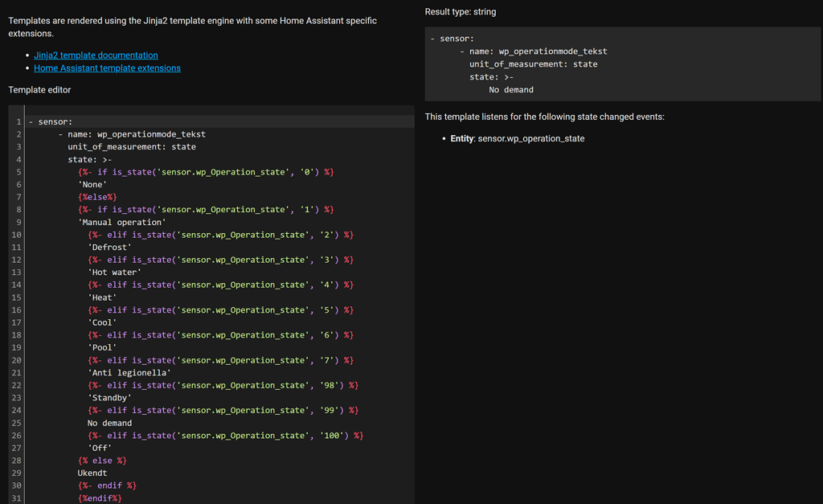Screen dimensions: 823x504
Task: Click the 'Pool' string in the editor
Action: click(x=102, y=348)
